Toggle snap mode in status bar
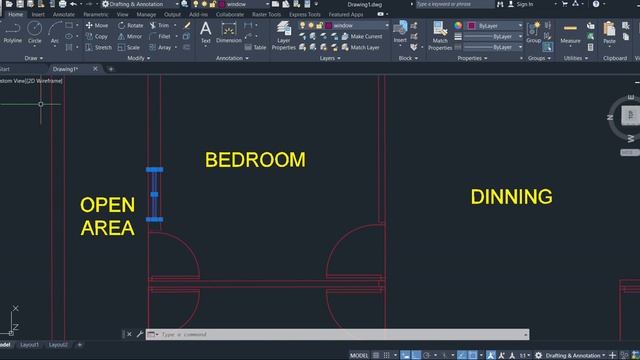The height and width of the screenshot is (360, 640). 387,355
